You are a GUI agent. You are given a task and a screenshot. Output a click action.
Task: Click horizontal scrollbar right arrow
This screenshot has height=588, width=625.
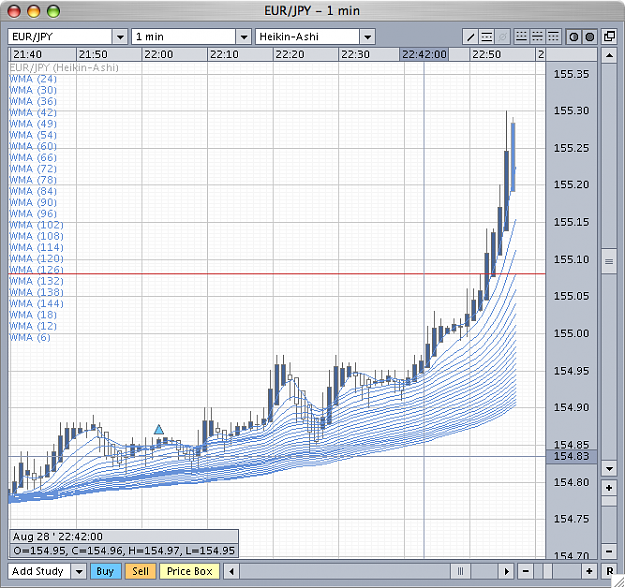507,572
